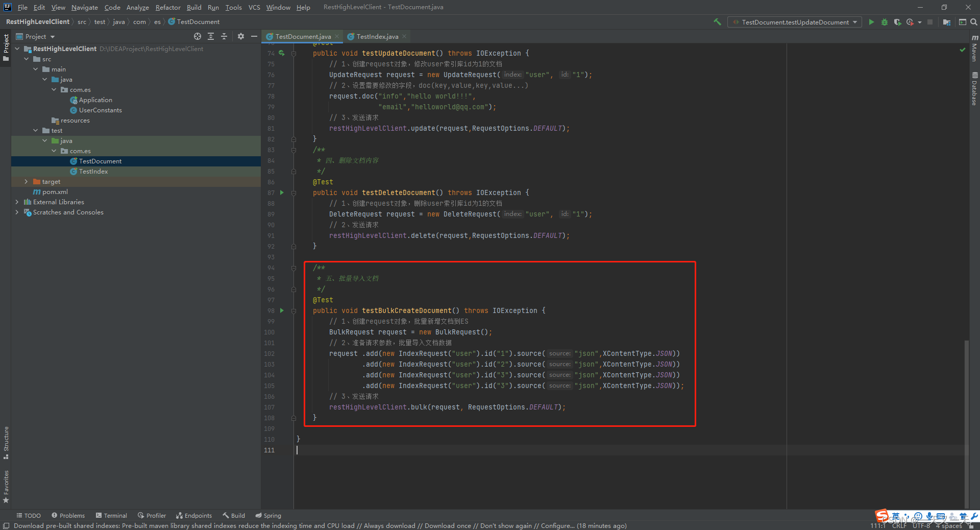The height and width of the screenshot is (530, 980).
Task: Close the TestIndex.java editor tab
Action: click(404, 36)
